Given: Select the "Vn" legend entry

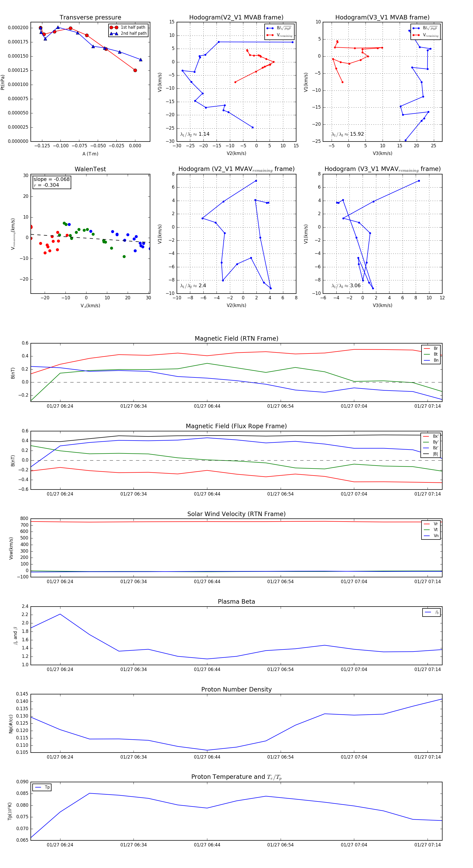Looking at the screenshot, I should [431, 536].
